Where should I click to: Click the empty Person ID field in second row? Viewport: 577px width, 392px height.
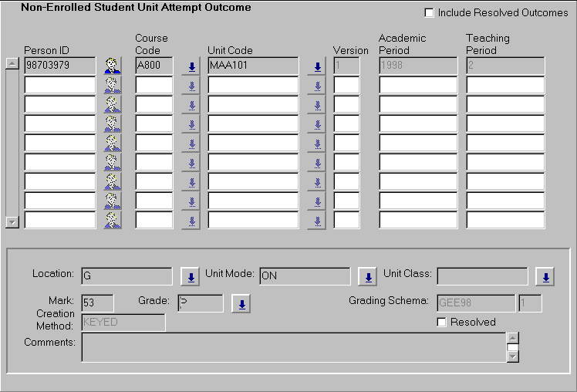point(60,86)
